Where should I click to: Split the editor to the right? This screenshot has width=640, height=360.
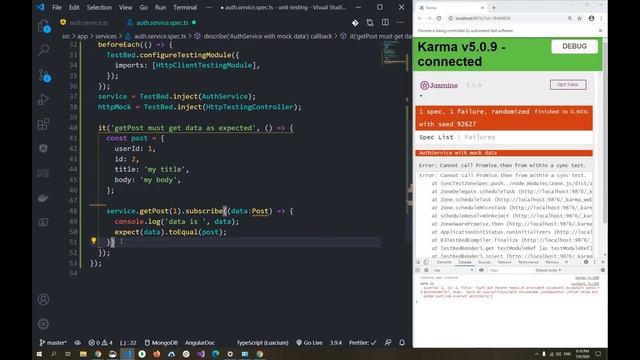pyautogui.click(x=385, y=22)
